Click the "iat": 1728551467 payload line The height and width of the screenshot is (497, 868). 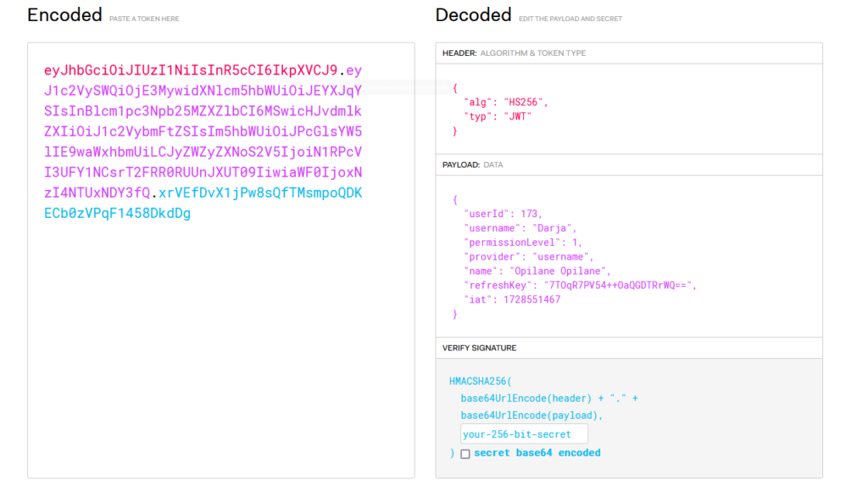[x=512, y=299]
